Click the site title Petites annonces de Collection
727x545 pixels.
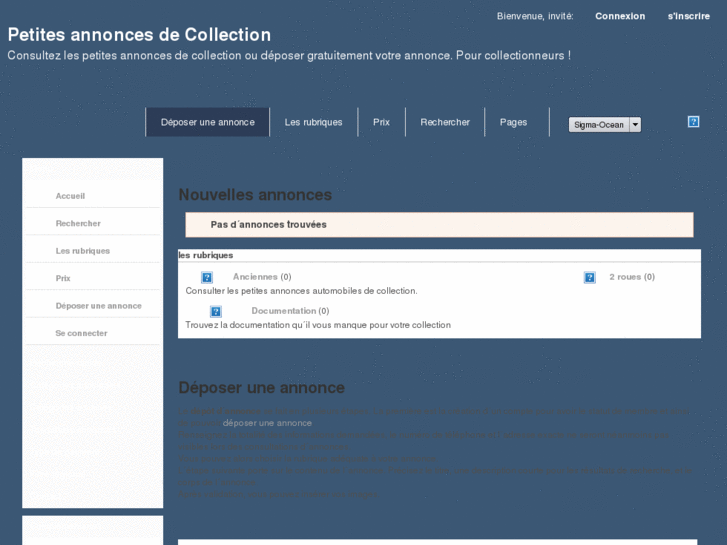point(139,35)
